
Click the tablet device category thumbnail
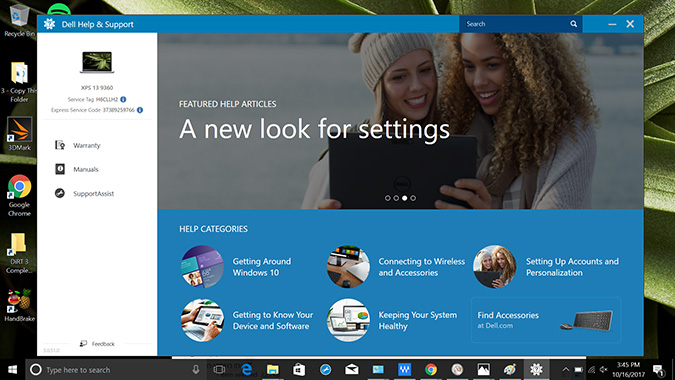click(202, 321)
